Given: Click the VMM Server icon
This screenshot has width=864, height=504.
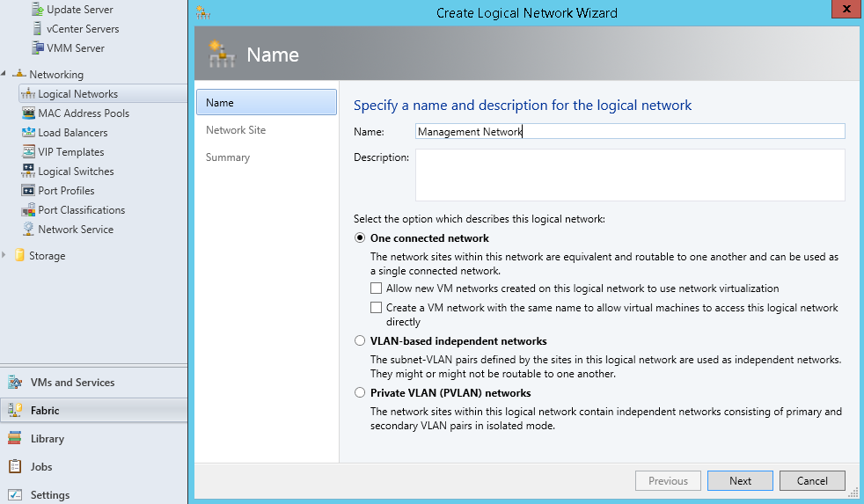Looking at the screenshot, I should pyautogui.click(x=38, y=47).
